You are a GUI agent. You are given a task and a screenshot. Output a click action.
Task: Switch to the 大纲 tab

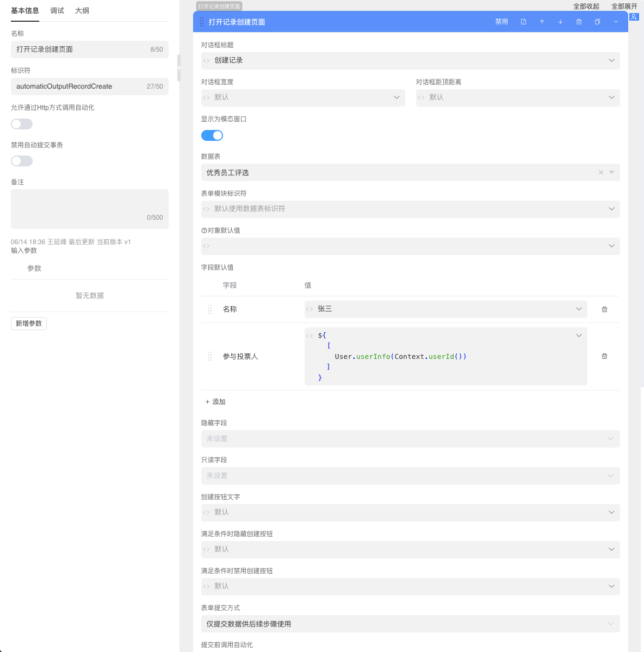(82, 11)
